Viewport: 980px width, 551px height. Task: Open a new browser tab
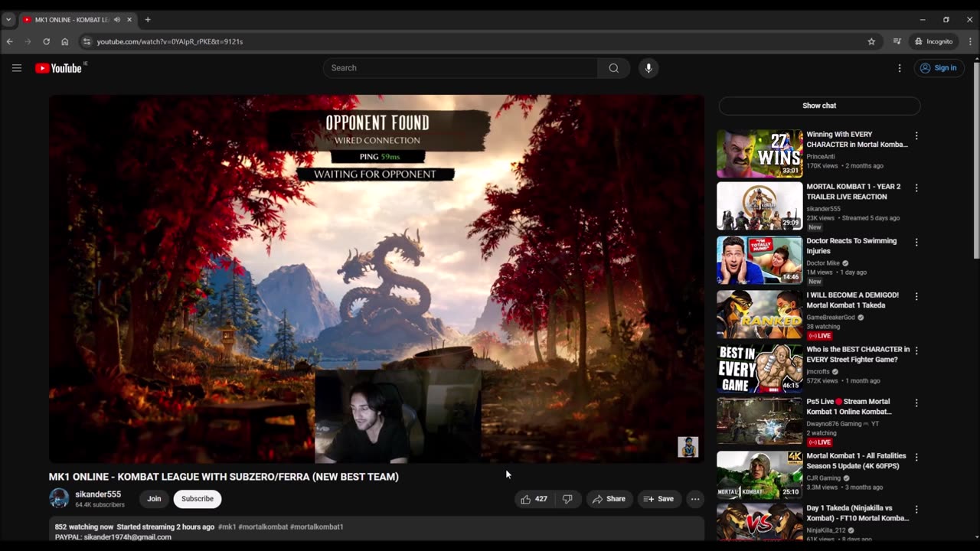(x=148, y=20)
